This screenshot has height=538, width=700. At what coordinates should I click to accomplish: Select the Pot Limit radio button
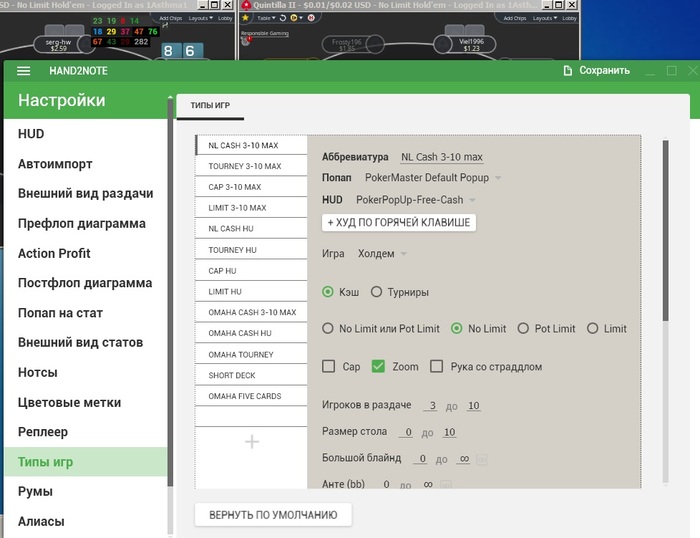click(x=523, y=329)
